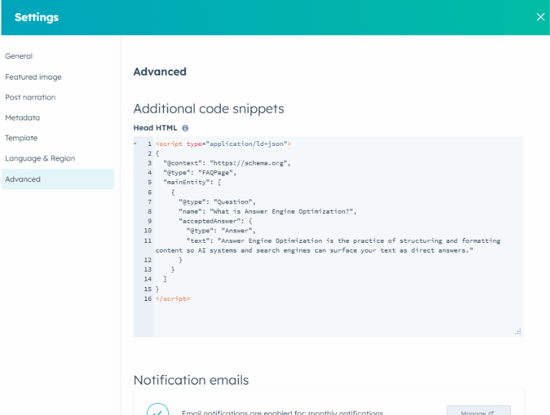Click inside the Head HTML code editor

click(x=328, y=237)
